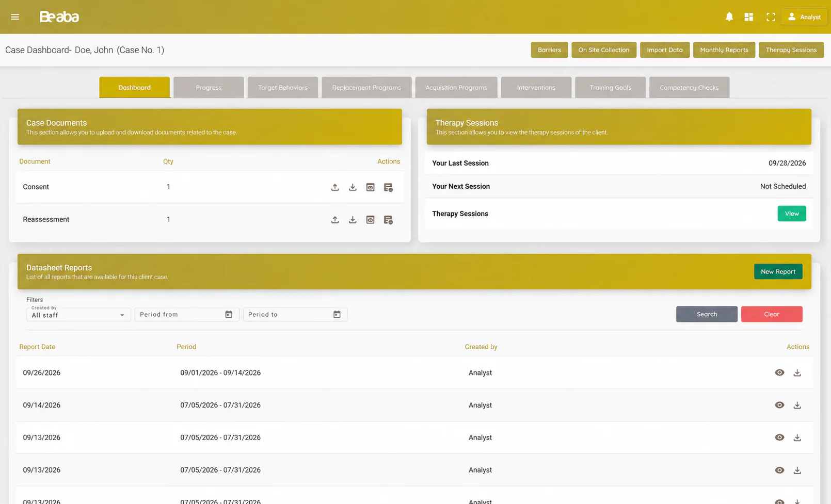Click the notifications bell icon
This screenshot has height=504, width=831.
[x=729, y=17]
